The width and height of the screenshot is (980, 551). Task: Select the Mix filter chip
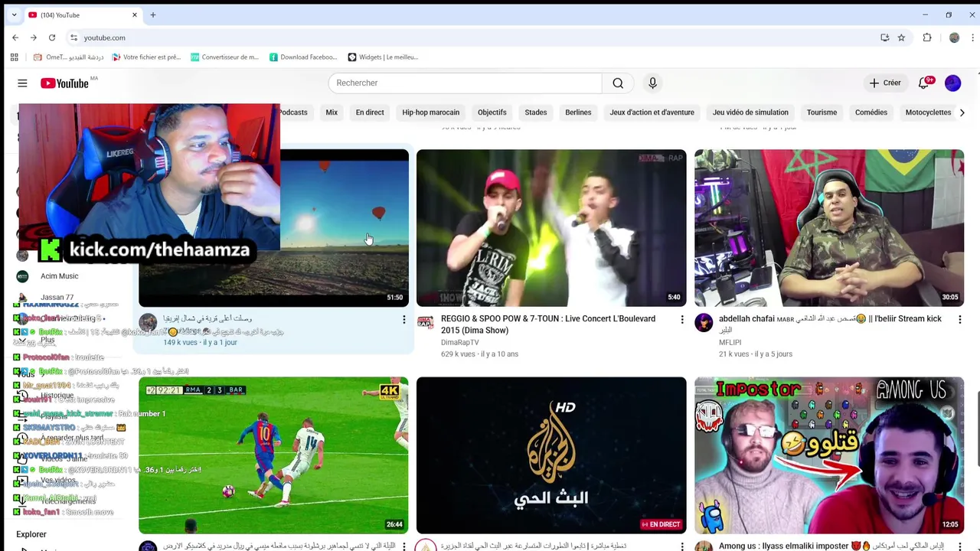332,112
